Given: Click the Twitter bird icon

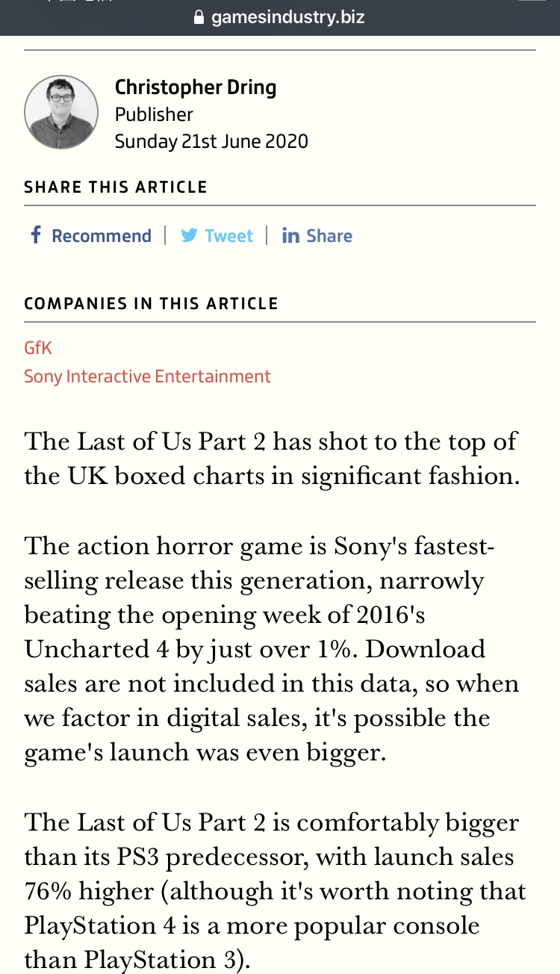Looking at the screenshot, I should coord(189,236).
